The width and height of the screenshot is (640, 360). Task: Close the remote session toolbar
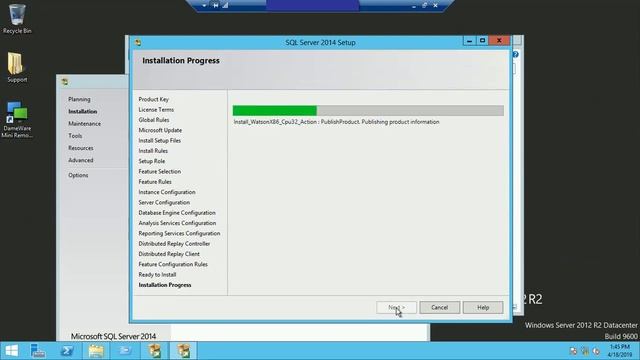click(x=436, y=5)
